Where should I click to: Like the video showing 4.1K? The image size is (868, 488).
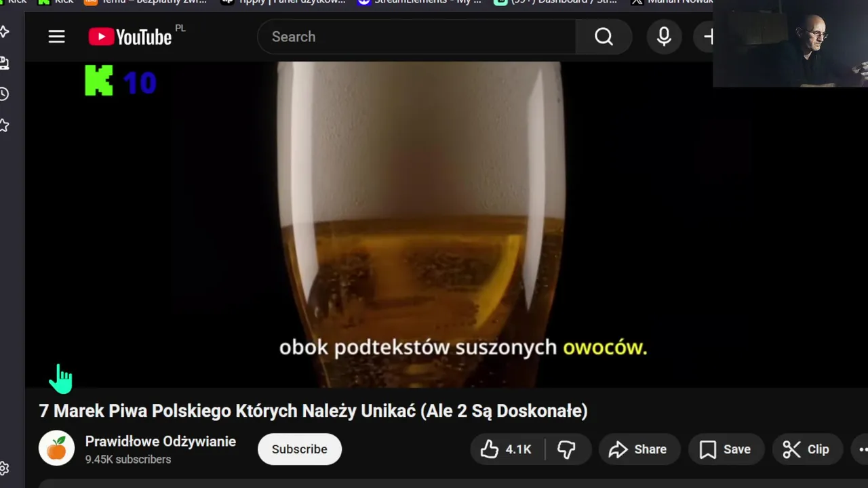point(506,449)
